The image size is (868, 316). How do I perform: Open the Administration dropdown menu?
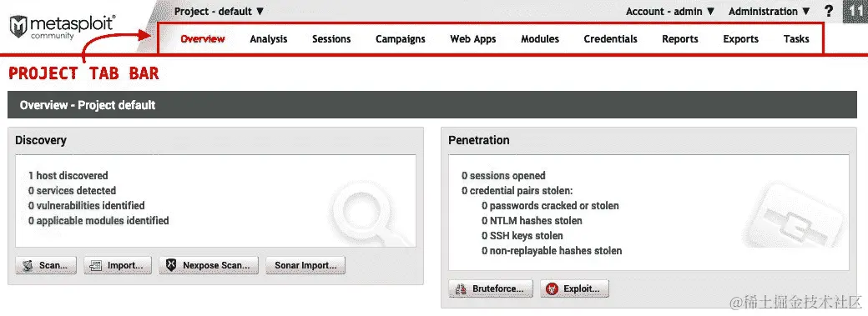tap(770, 11)
